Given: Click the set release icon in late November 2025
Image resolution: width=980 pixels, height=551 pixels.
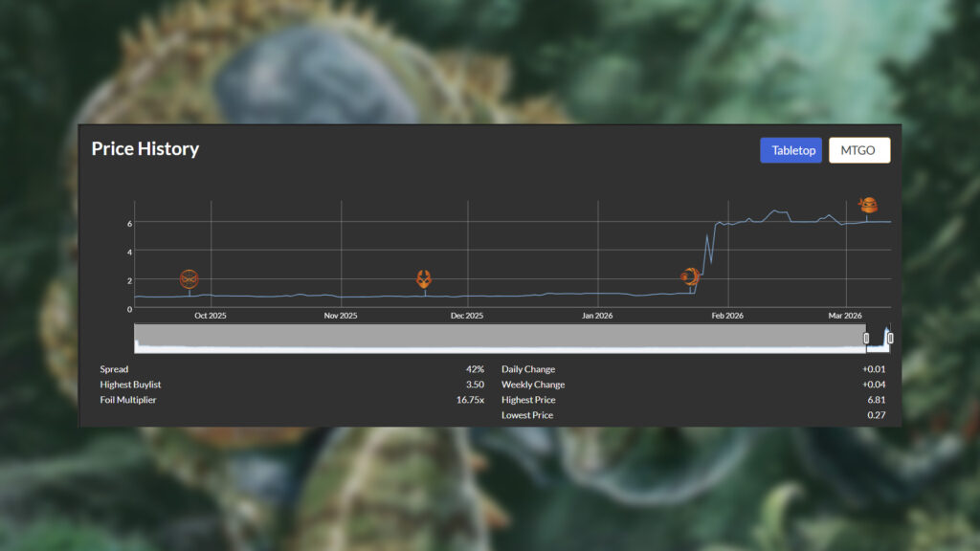Looking at the screenshot, I should (x=424, y=278).
